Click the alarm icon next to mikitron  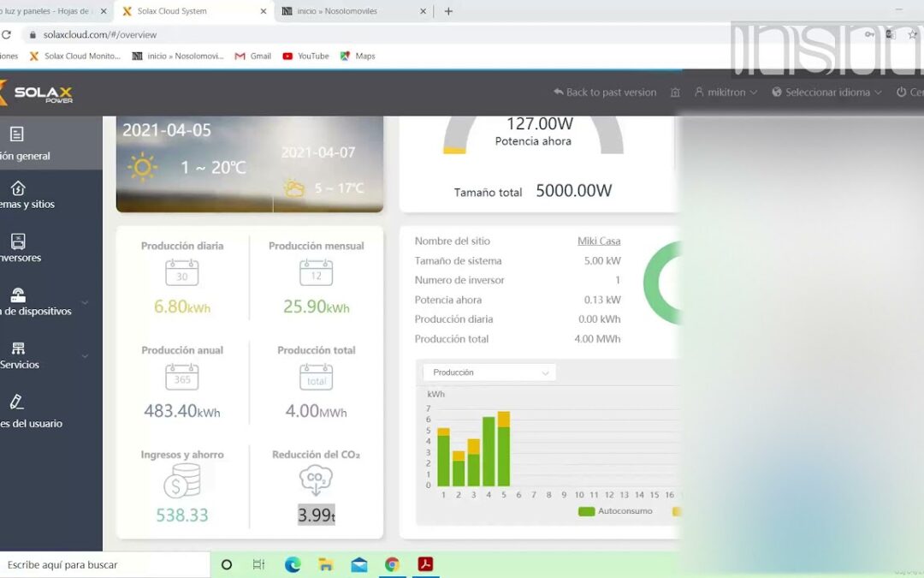[x=675, y=92]
